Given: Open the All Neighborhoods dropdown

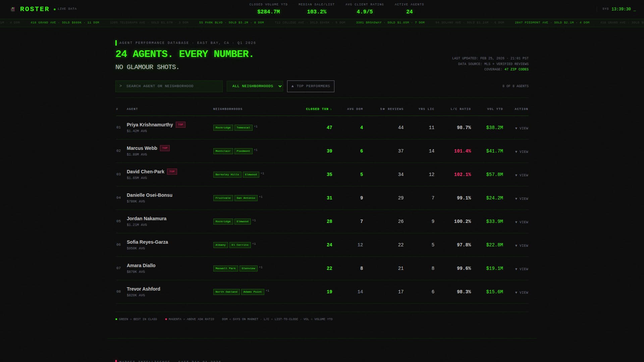Looking at the screenshot, I should (255, 86).
